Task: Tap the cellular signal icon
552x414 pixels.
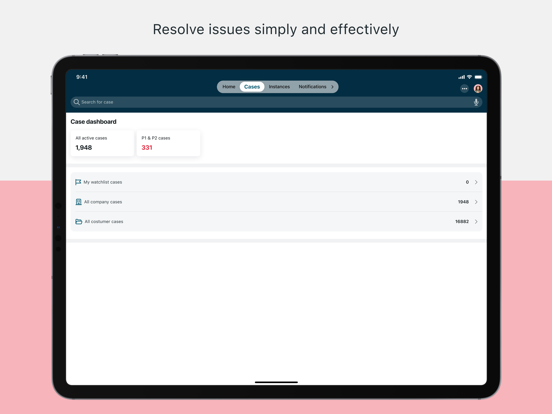Action: click(462, 77)
